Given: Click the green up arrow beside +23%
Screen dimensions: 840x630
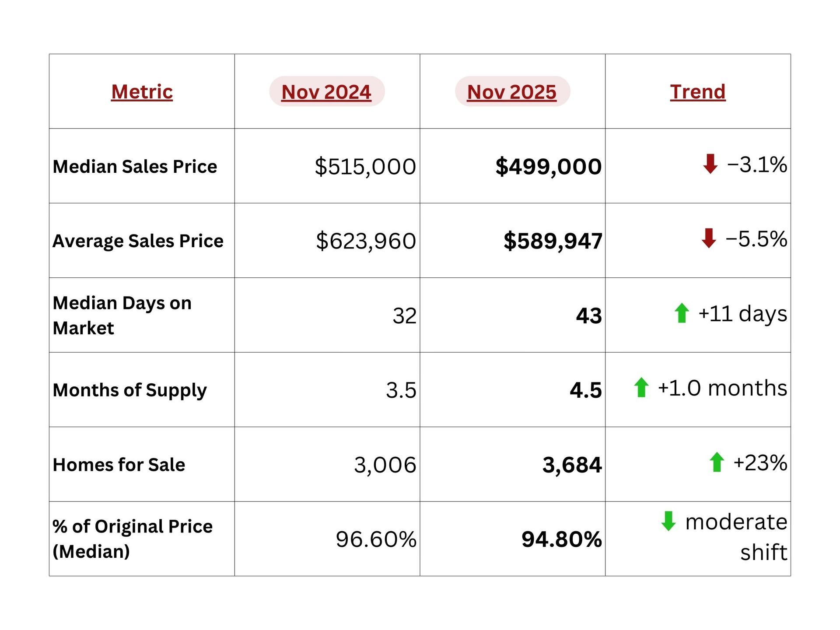Looking at the screenshot, I should tap(717, 462).
